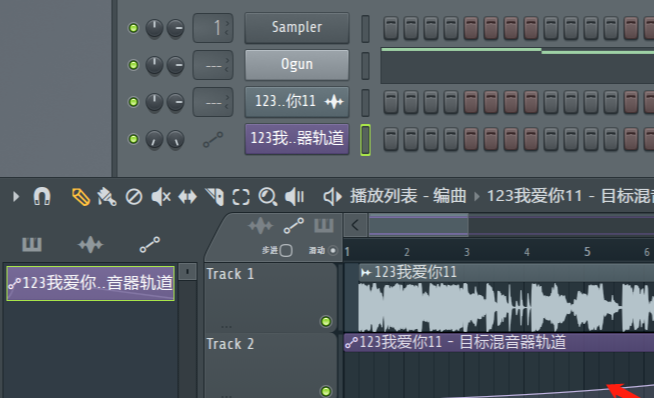
Task: Select the paint brush tool
Action: pos(107,197)
